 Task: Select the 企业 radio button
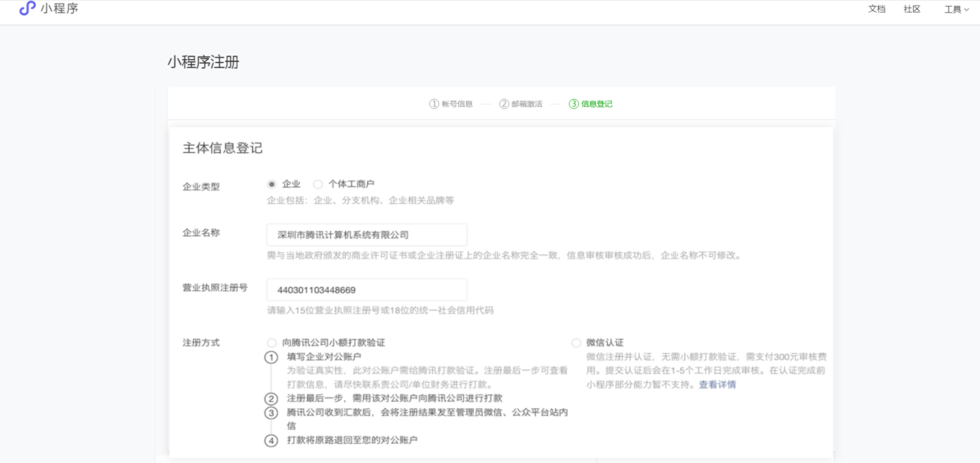pyautogui.click(x=272, y=184)
